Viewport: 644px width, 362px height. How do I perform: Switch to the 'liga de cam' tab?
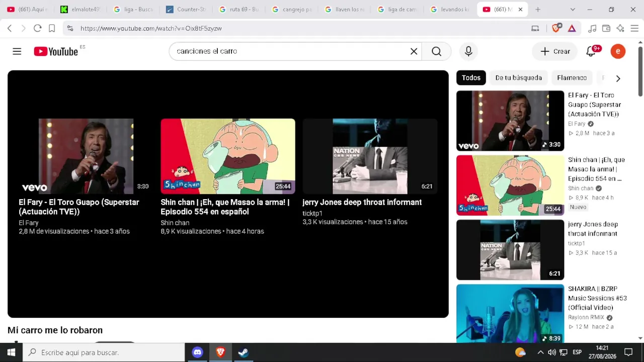click(x=397, y=10)
